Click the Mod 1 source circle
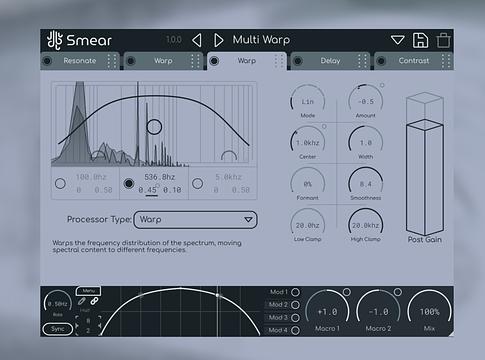 pos(295,292)
